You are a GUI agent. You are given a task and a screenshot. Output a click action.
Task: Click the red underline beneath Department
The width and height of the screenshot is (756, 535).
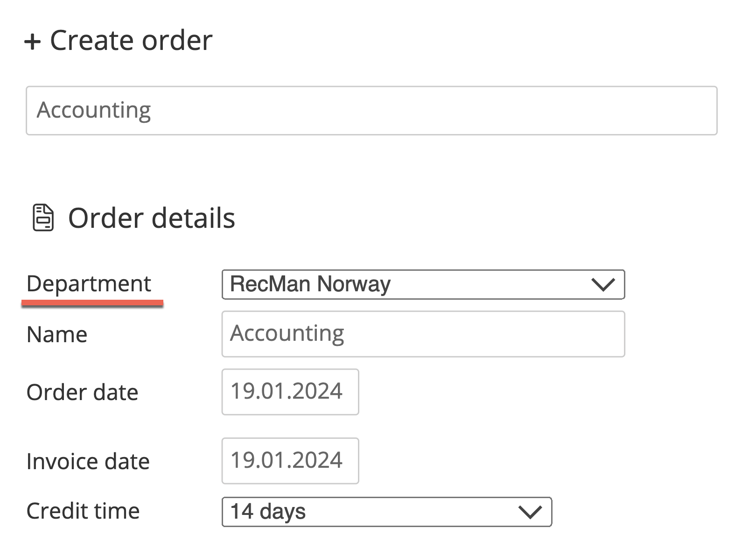click(92, 303)
